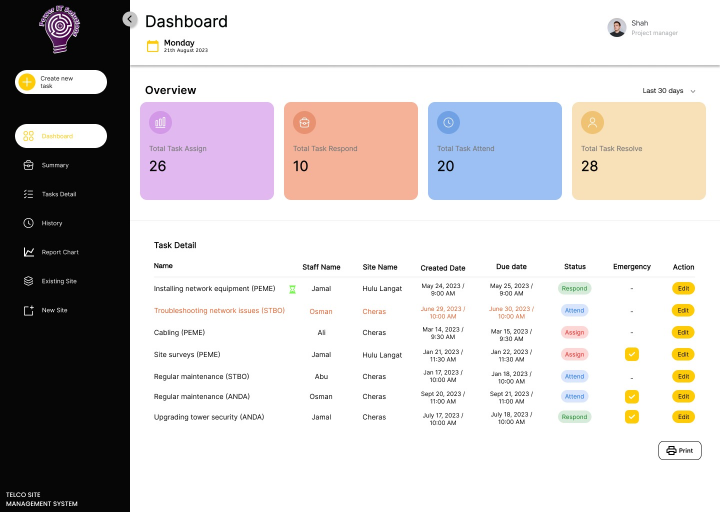Toggle emergency checkbox for Regular maintenance (ANDA)
Screen dimensions: 720x512
632,397
